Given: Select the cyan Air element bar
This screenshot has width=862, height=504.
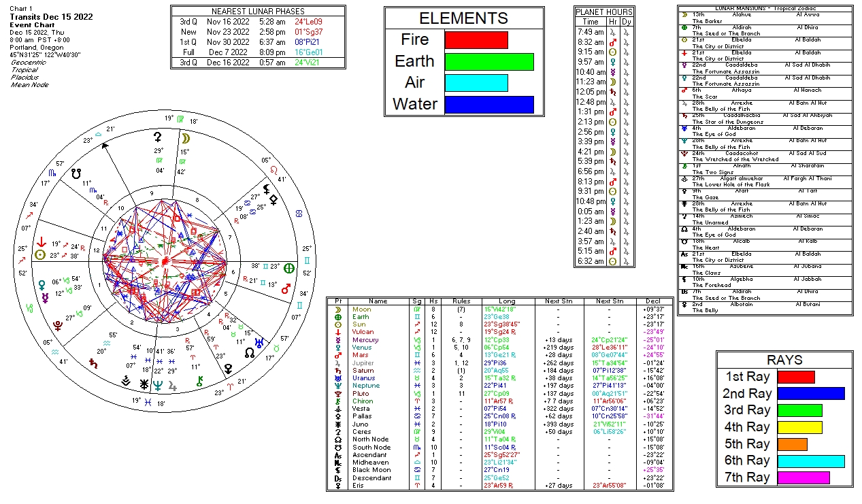Looking at the screenshot, I should click(x=476, y=83).
